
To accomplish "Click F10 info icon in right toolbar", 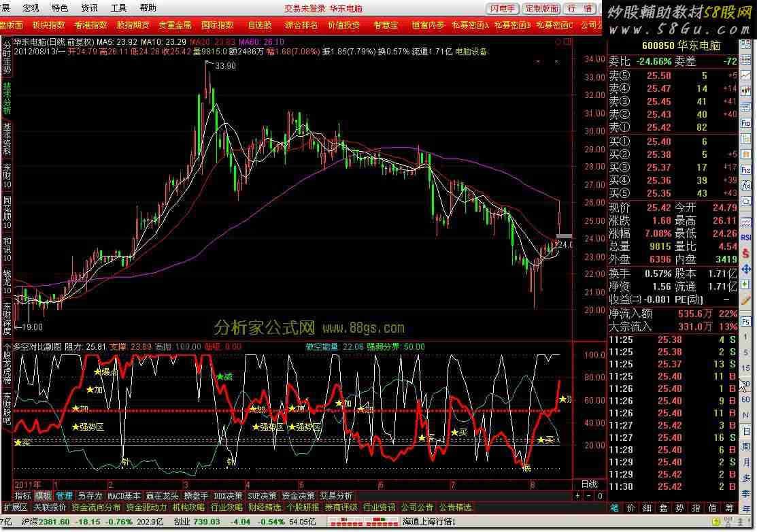I will [746, 123].
